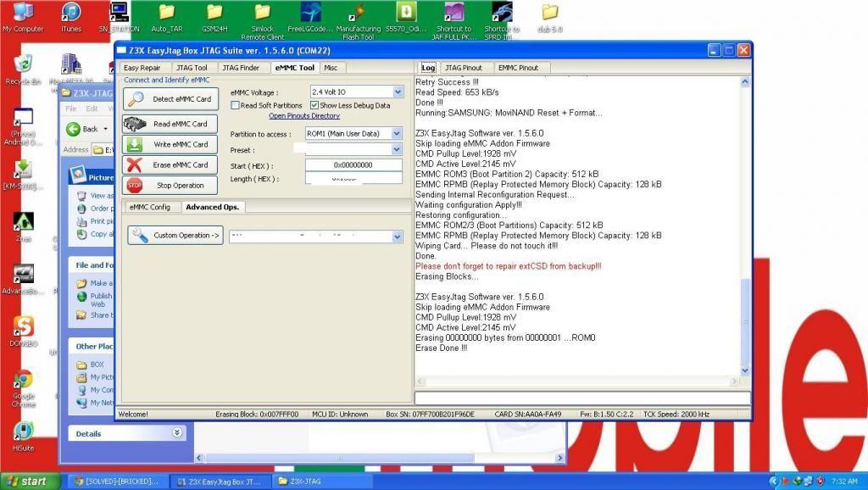
Task: Open the eMMC Config tab
Action: 149,207
